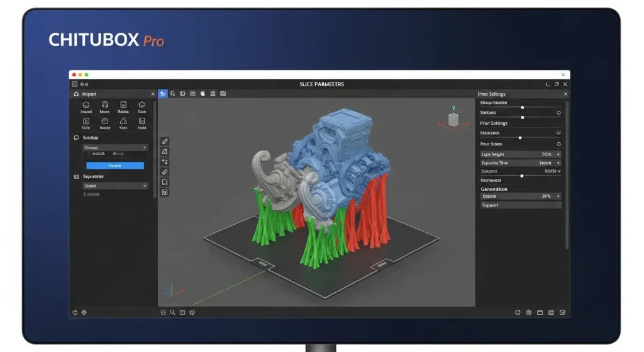Select the lower bandage-shaped tool in vertical toolbar

coord(165,172)
